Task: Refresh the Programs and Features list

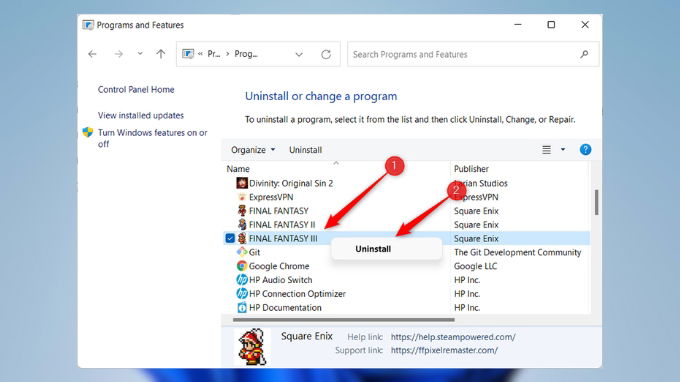Action: click(326, 54)
